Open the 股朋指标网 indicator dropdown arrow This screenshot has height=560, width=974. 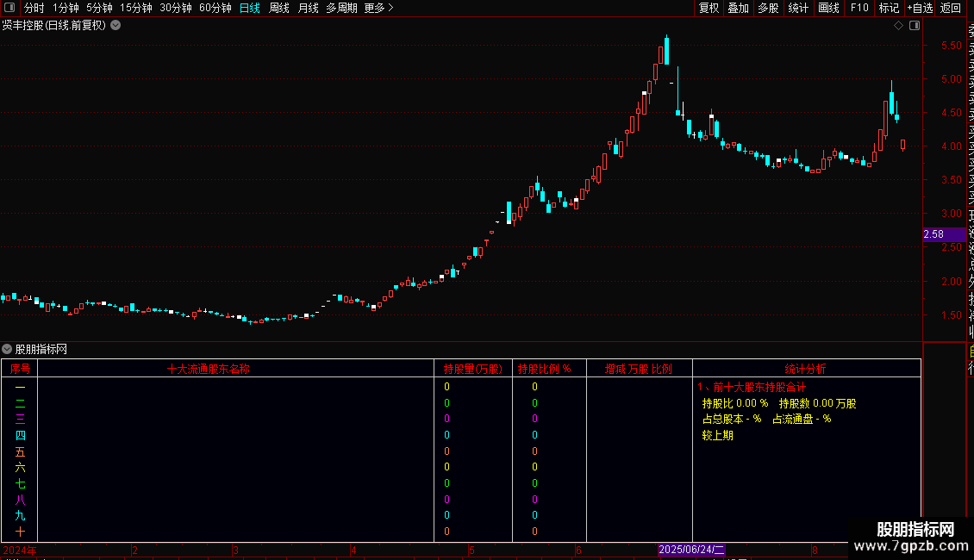(x=7, y=349)
